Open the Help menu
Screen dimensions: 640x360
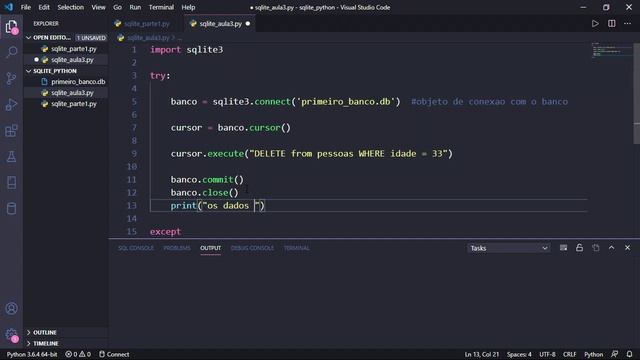tap(188, 7)
